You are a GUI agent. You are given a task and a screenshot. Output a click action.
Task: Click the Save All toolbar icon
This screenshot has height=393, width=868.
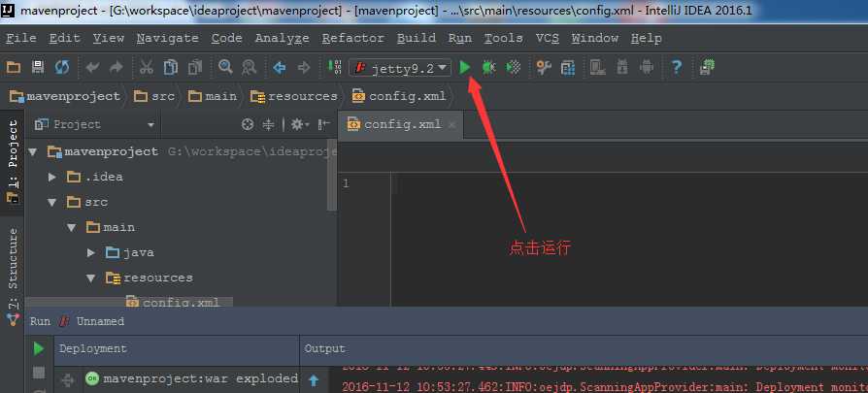coord(38,68)
